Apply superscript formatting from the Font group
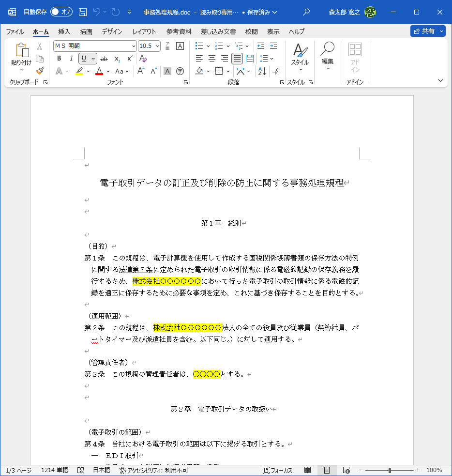452x476 pixels. pos(128,59)
